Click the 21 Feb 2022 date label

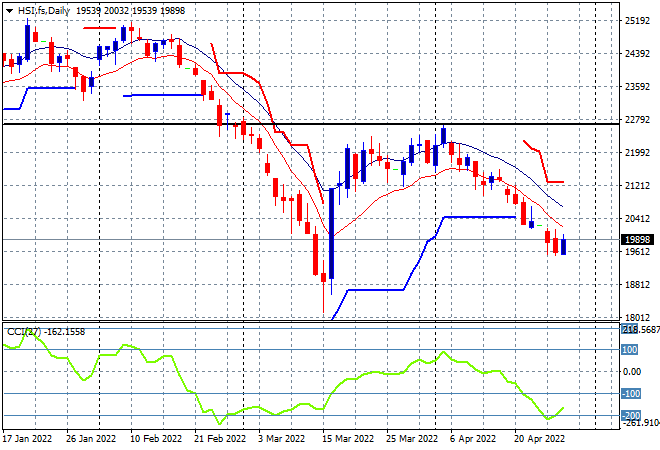click(x=220, y=439)
